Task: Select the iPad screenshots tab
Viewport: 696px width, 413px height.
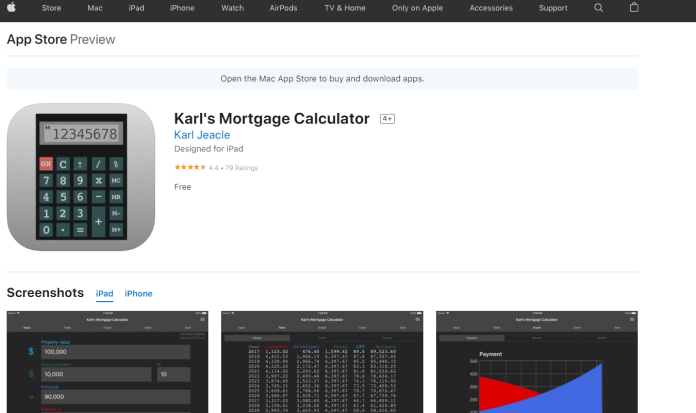Action: (x=104, y=294)
